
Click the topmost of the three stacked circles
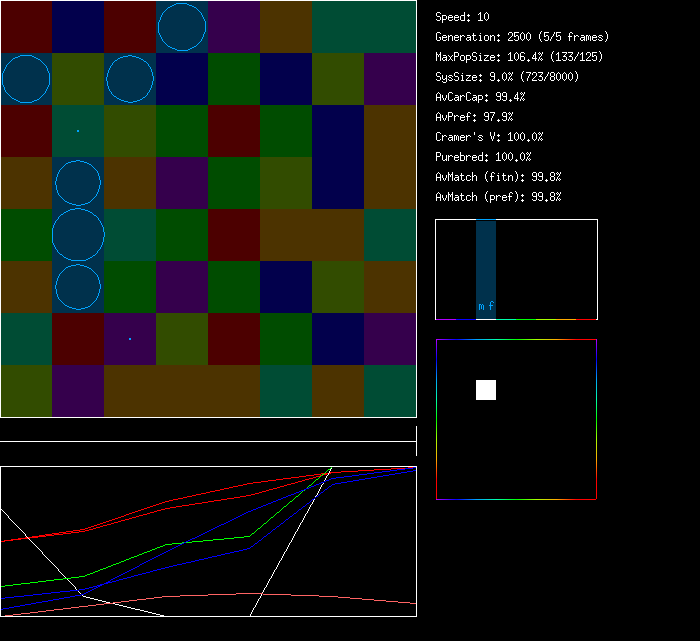click(x=78, y=183)
